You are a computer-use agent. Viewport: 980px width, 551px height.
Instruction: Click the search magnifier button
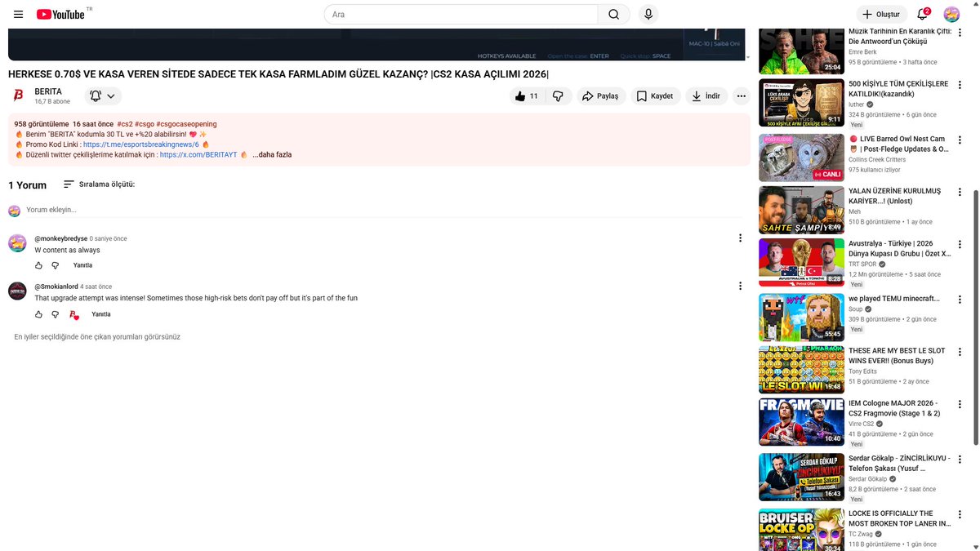(x=614, y=14)
